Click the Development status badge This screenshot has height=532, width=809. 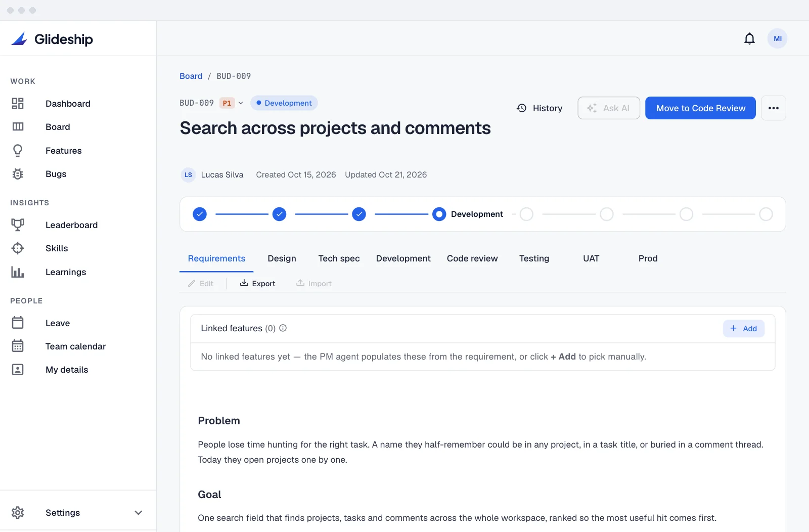pyautogui.click(x=284, y=103)
